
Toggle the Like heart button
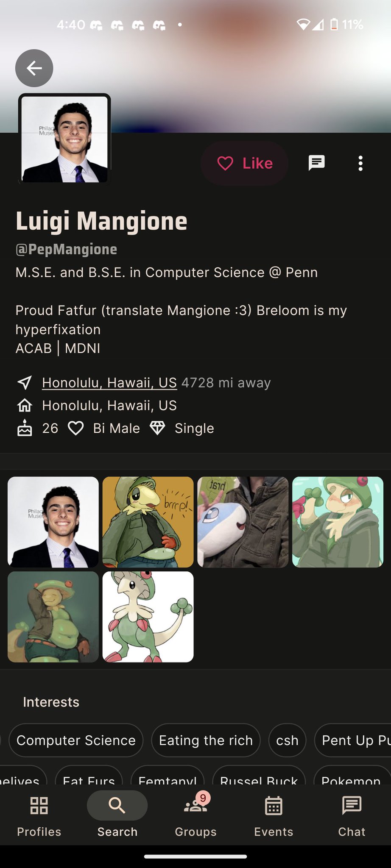[x=245, y=163]
